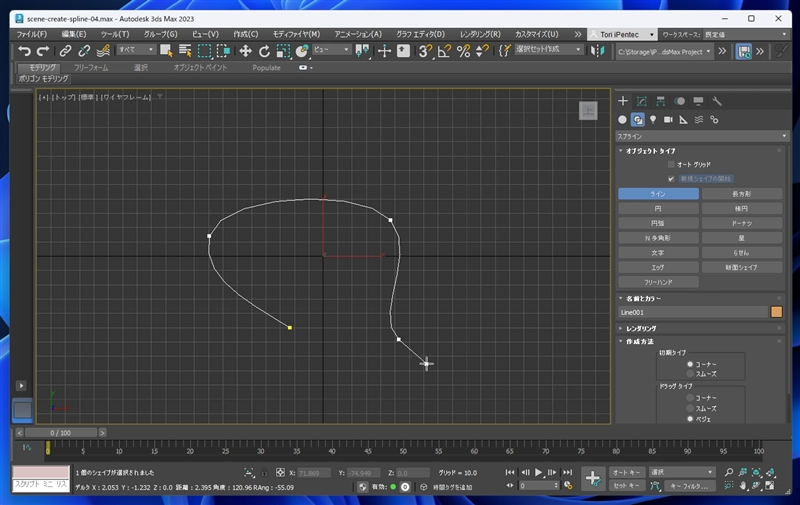
Task: Switch to the Helpers category icon
Action: click(683, 119)
